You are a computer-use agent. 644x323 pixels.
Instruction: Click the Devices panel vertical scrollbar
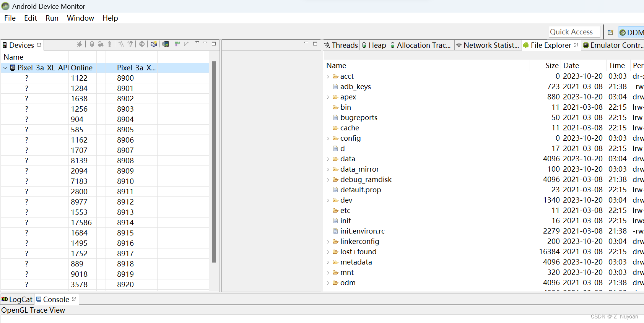(214, 162)
